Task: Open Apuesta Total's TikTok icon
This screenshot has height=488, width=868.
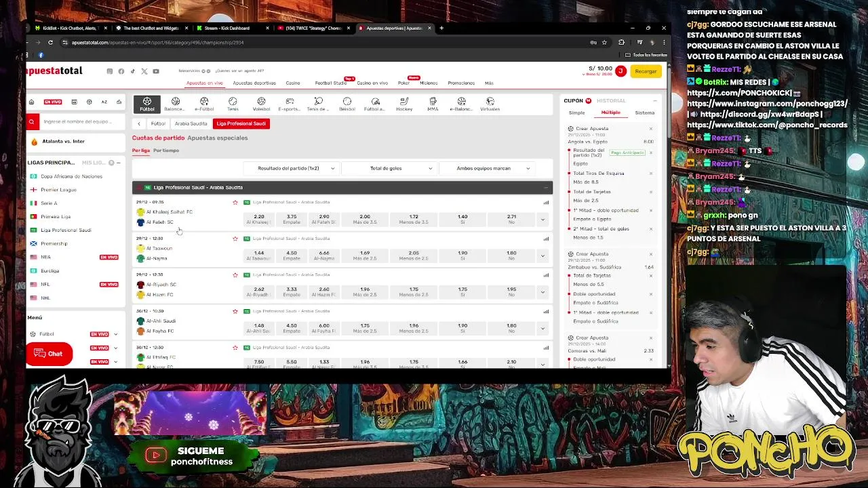Action: tap(132, 71)
